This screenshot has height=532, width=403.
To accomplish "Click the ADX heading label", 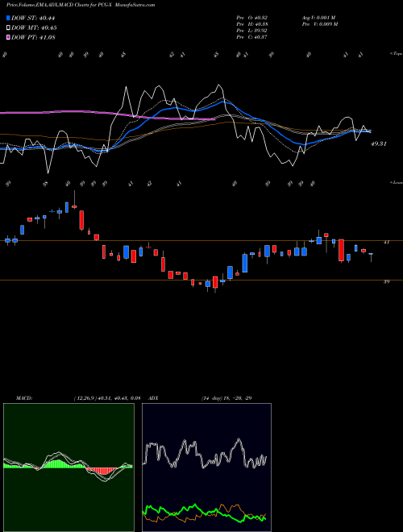I will click(153, 398).
